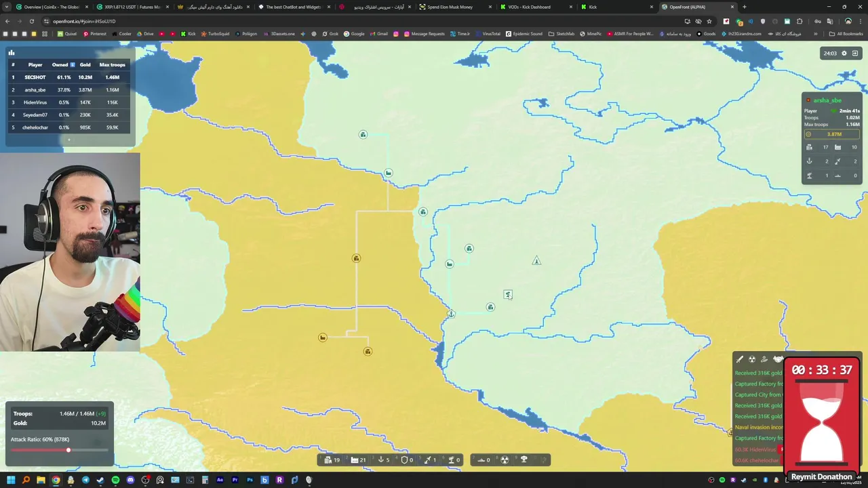The height and width of the screenshot is (488, 868).
Task: Toggle the leaderboard chart icon
Action: point(12,52)
